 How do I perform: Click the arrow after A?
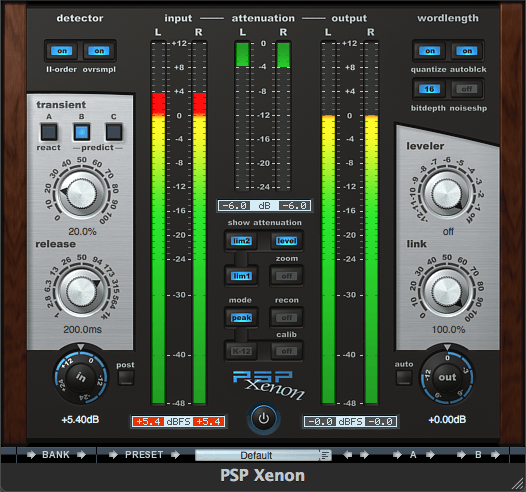pyautogui.click(x=430, y=455)
